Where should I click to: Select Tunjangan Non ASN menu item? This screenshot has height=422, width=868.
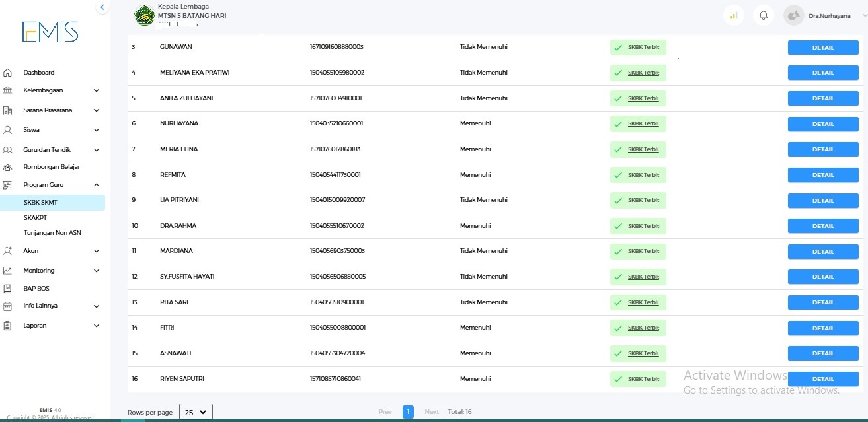(52, 233)
